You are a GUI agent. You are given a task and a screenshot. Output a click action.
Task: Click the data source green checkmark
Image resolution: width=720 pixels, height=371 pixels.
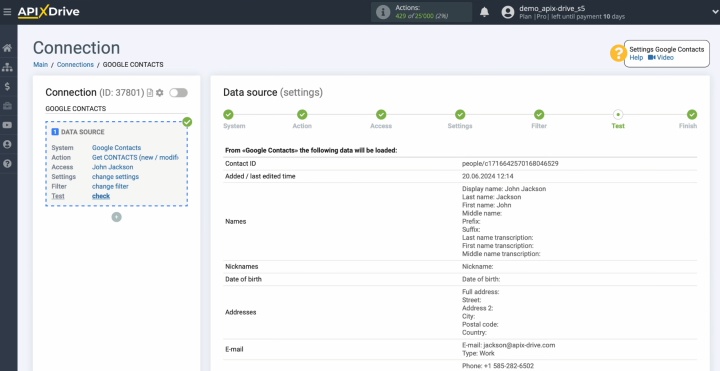pos(187,122)
